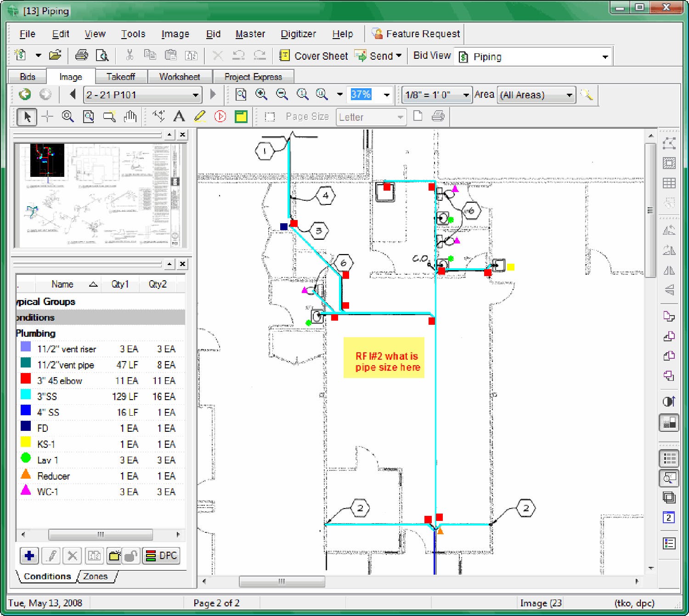689x616 pixels.
Task: Select the yellow sticky note tool
Action: (x=241, y=117)
